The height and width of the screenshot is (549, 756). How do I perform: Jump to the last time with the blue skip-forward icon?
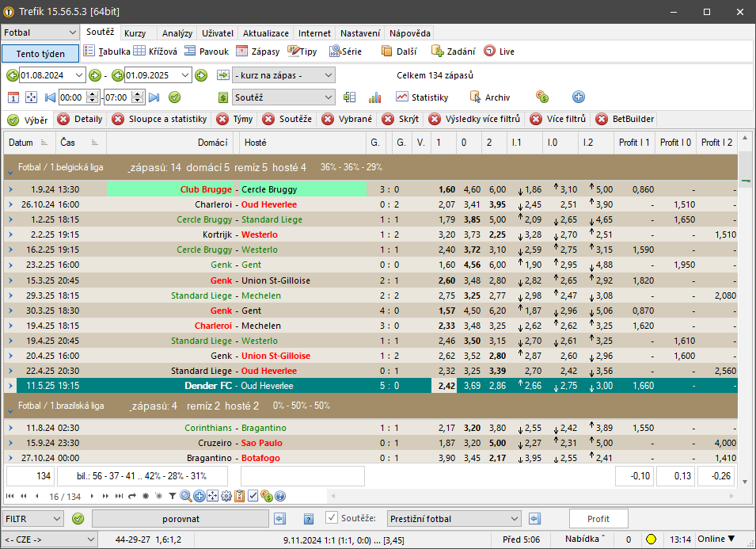154,97
